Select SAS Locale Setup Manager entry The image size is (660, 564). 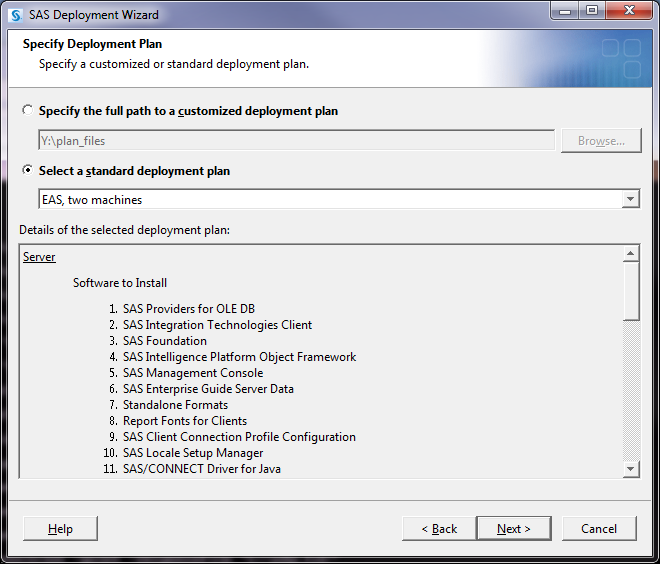coord(193,453)
